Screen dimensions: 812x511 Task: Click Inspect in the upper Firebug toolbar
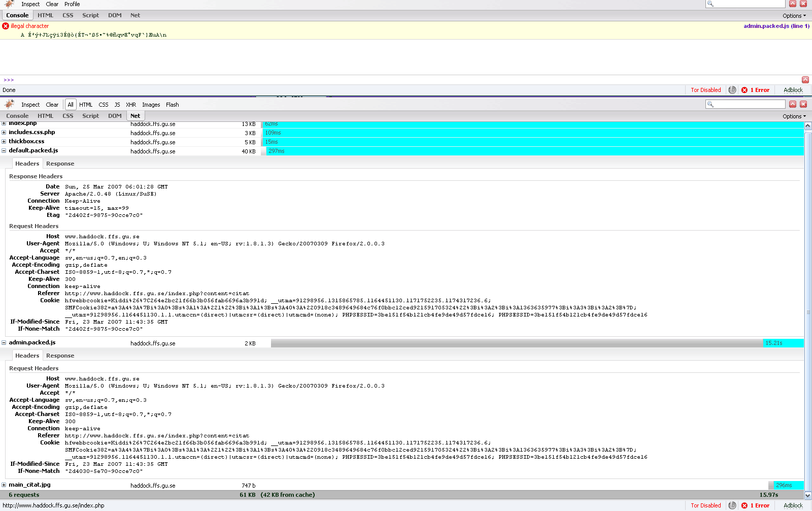click(x=30, y=4)
